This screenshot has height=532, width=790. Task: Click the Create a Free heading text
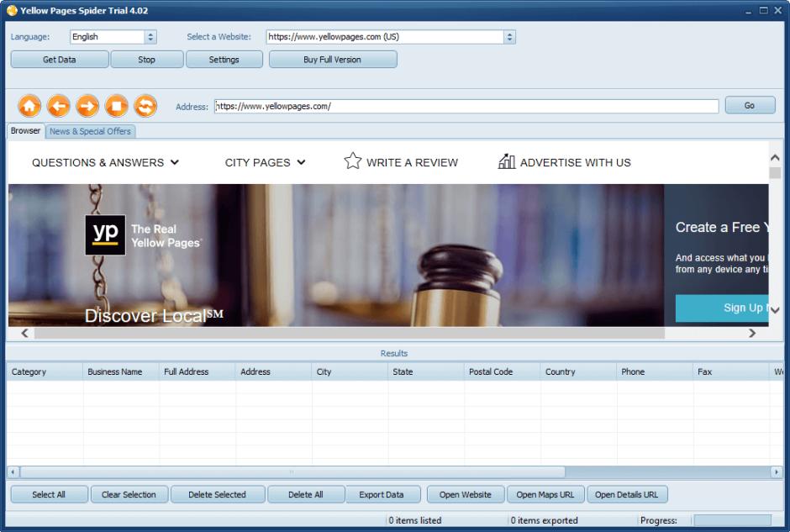[721, 227]
